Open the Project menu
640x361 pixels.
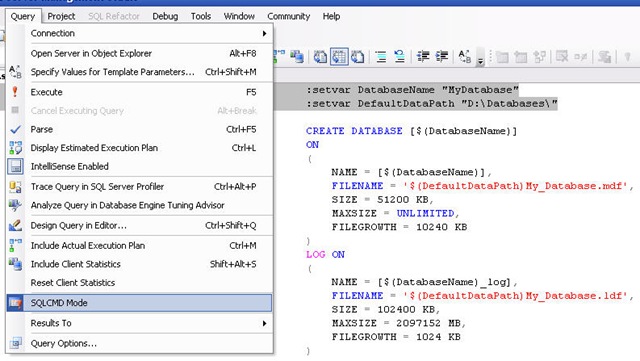point(61,16)
